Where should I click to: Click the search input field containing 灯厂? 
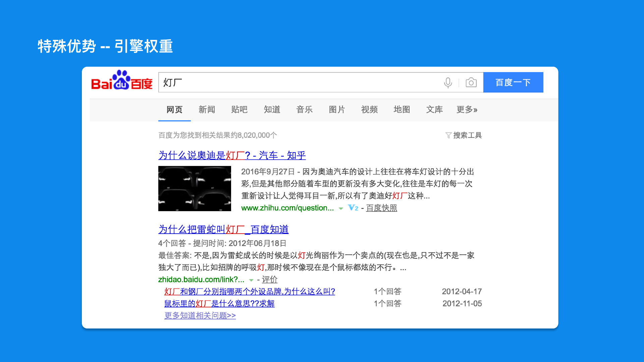tap(299, 82)
